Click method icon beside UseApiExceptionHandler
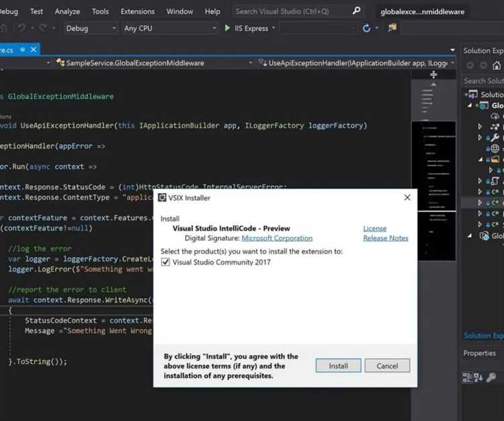 [x=263, y=63]
